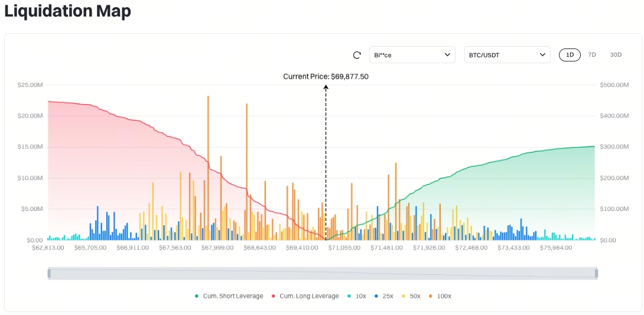Switch to the 7D timeframe
Image resolution: width=644 pixels, height=315 pixels.
(x=592, y=54)
